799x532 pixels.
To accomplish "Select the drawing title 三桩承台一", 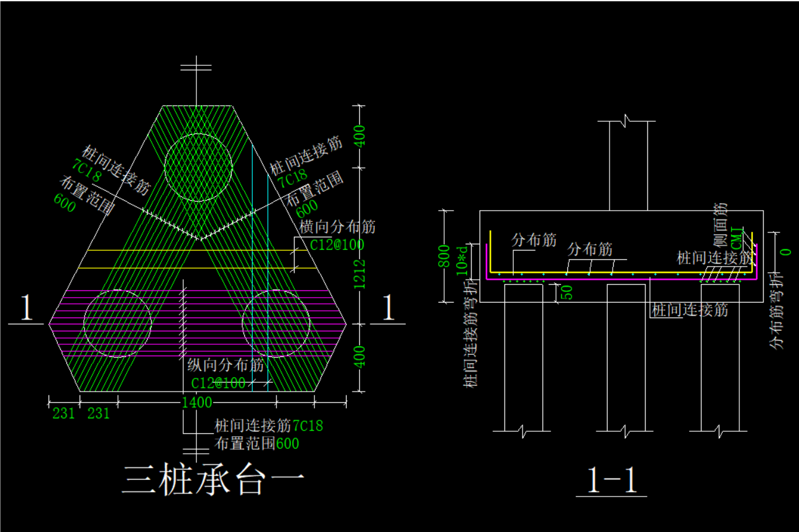I will point(212,480).
